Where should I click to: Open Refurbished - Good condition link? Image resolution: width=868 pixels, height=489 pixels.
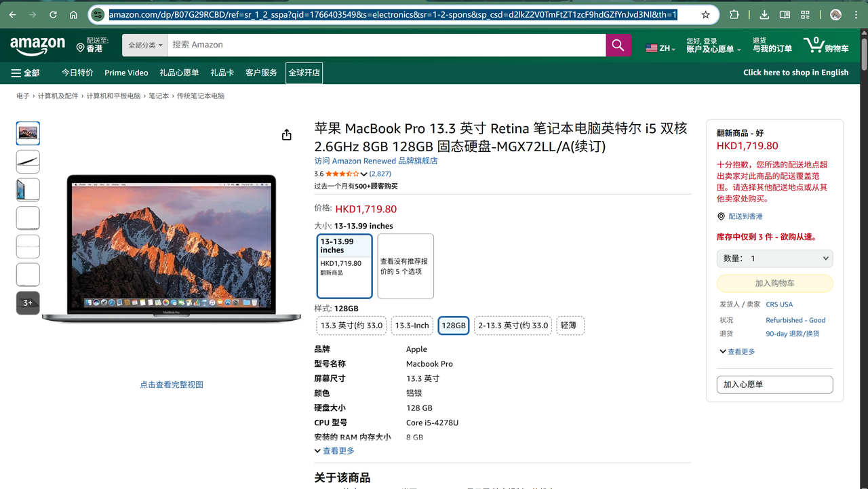(795, 320)
